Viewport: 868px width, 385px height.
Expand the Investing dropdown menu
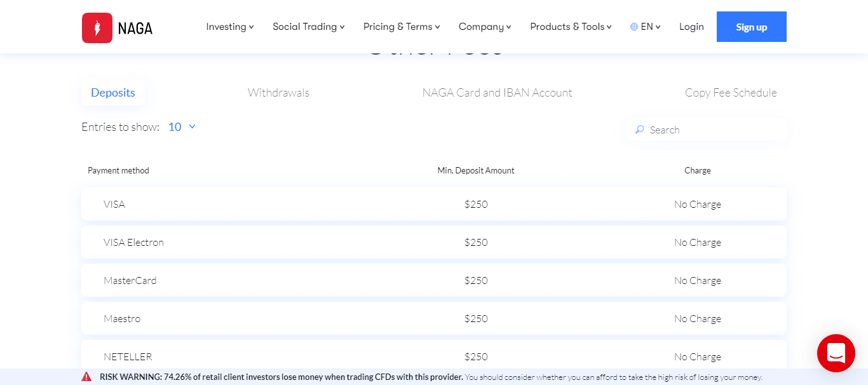[x=229, y=27]
